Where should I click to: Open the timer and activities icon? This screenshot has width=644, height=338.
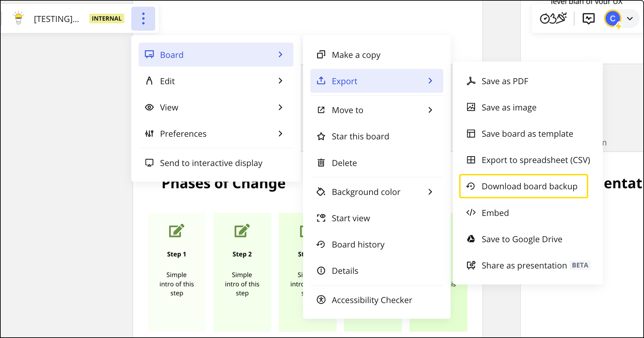(x=553, y=18)
